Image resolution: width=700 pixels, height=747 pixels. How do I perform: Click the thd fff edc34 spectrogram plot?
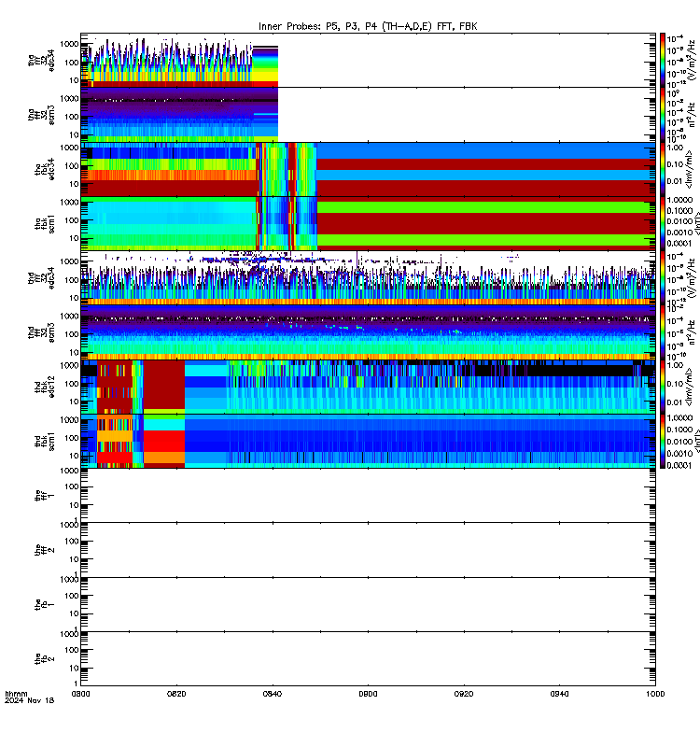tap(368, 278)
